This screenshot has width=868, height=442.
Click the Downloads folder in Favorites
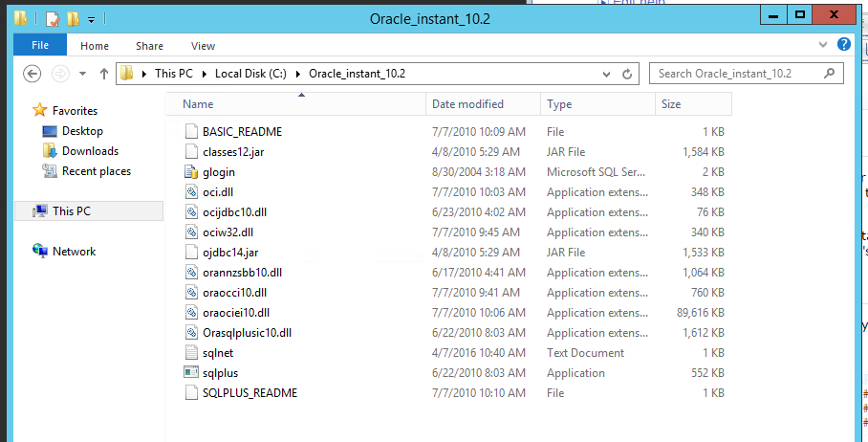[x=90, y=151]
